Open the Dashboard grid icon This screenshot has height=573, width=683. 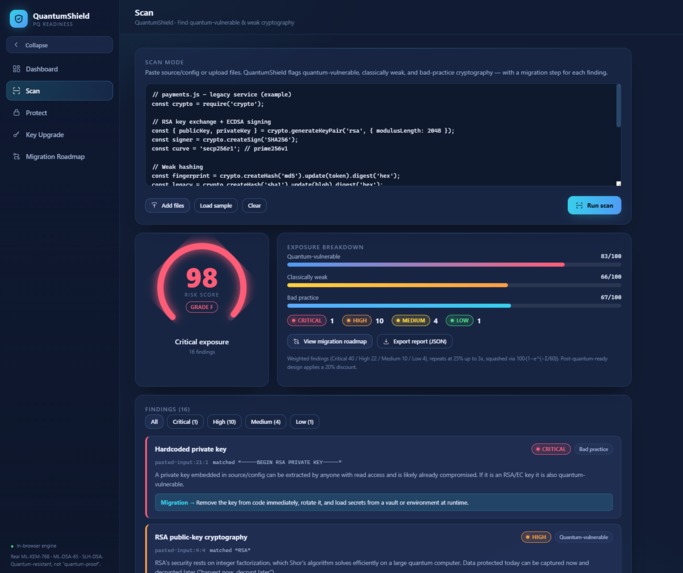pos(17,69)
